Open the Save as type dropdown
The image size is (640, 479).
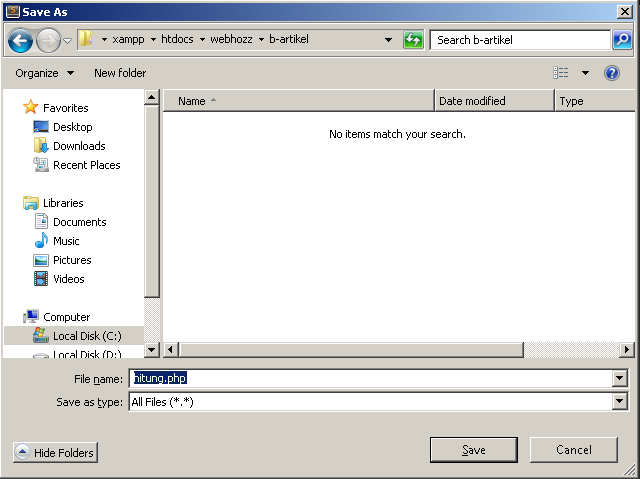pos(620,402)
